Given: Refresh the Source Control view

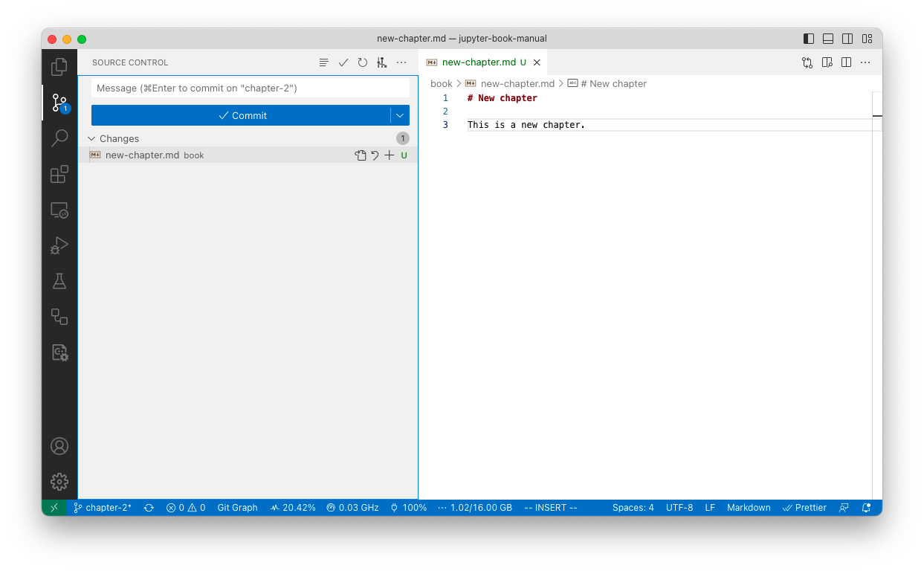Looking at the screenshot, I should [362, 62].
